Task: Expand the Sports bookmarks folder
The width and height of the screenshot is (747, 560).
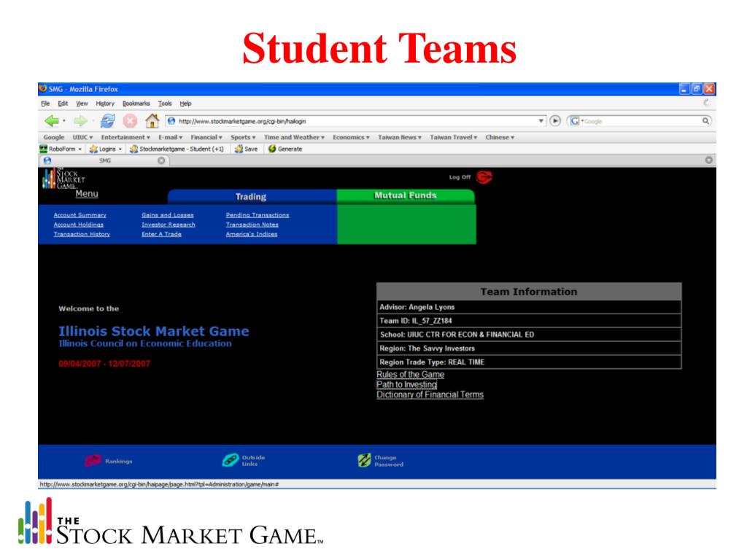Action: click(x=243, y=137)
